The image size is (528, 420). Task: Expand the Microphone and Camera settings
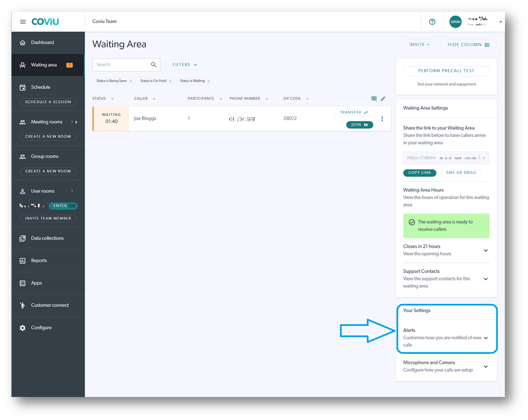(x=485, y=366)
